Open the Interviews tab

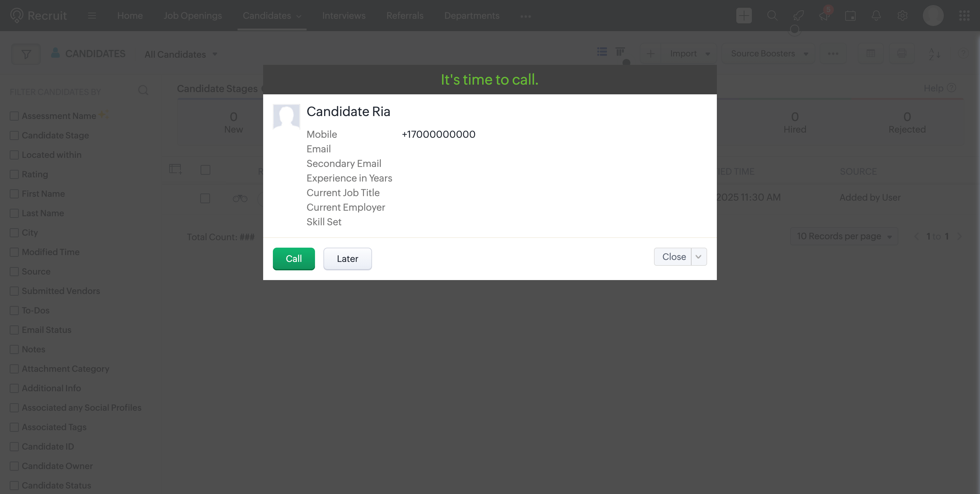[x=344, y=16]
